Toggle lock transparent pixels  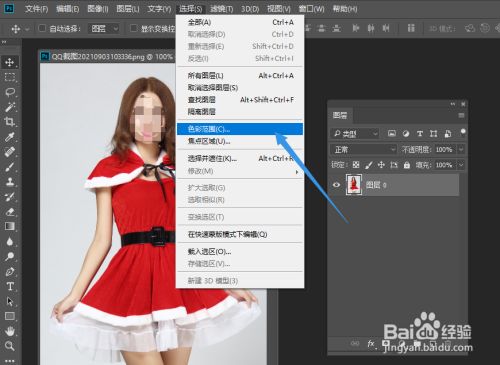click(x=356, y=165)
